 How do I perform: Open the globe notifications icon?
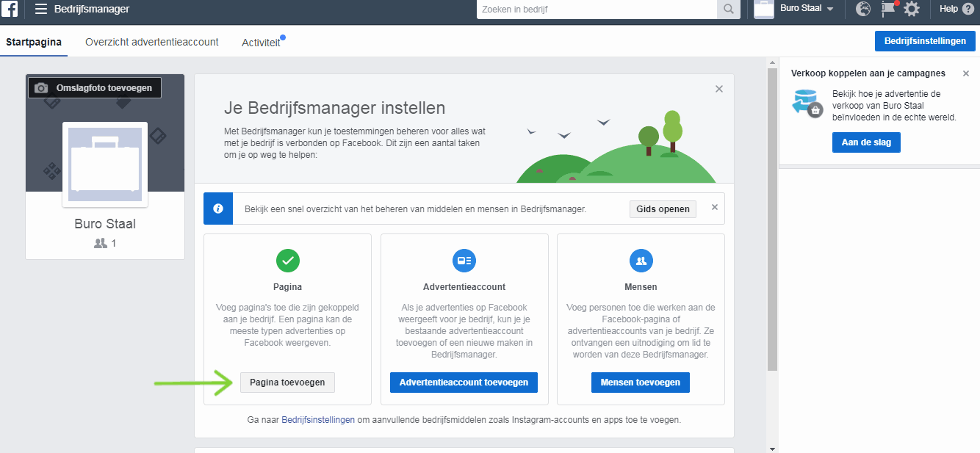coord(863,9)
